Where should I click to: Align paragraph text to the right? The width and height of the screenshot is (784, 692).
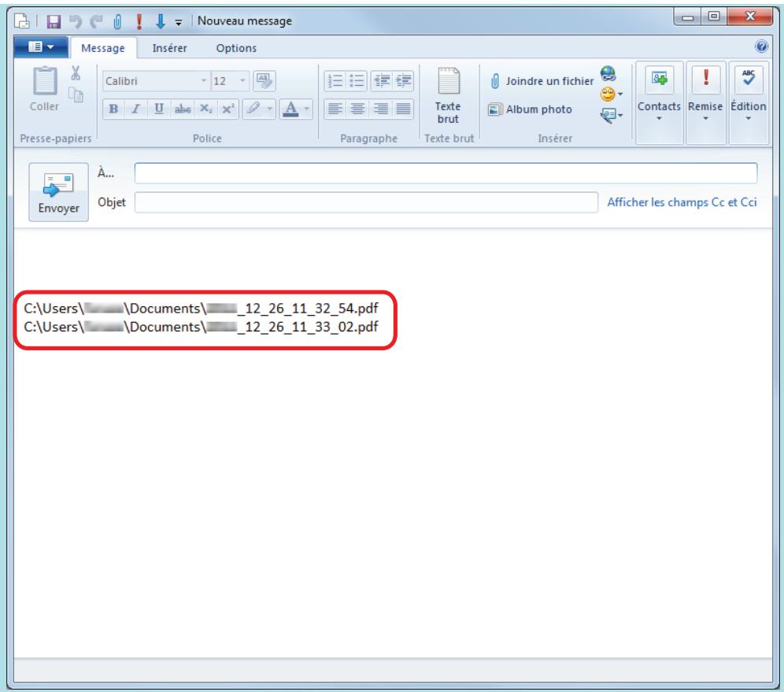[x=380, y=109]
